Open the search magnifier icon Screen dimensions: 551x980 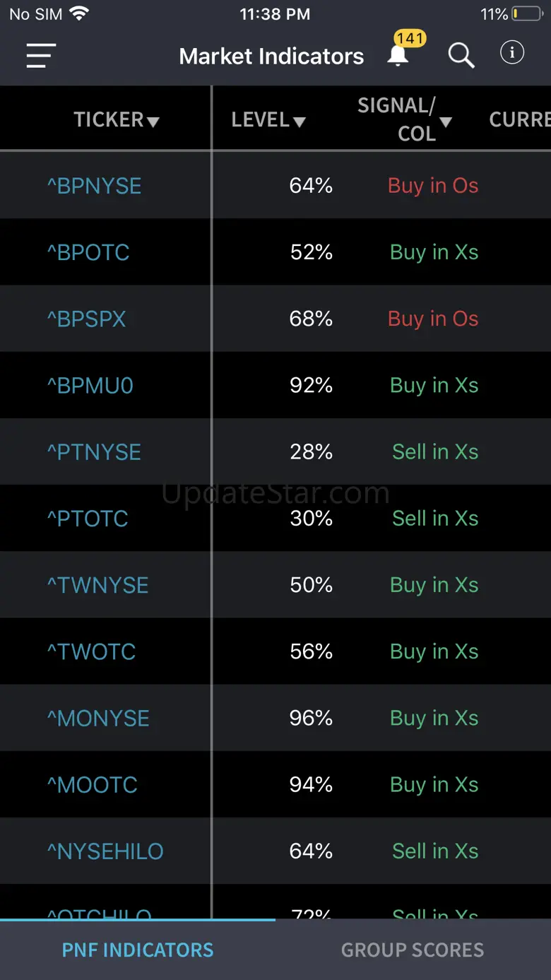[x=461, y=55]
